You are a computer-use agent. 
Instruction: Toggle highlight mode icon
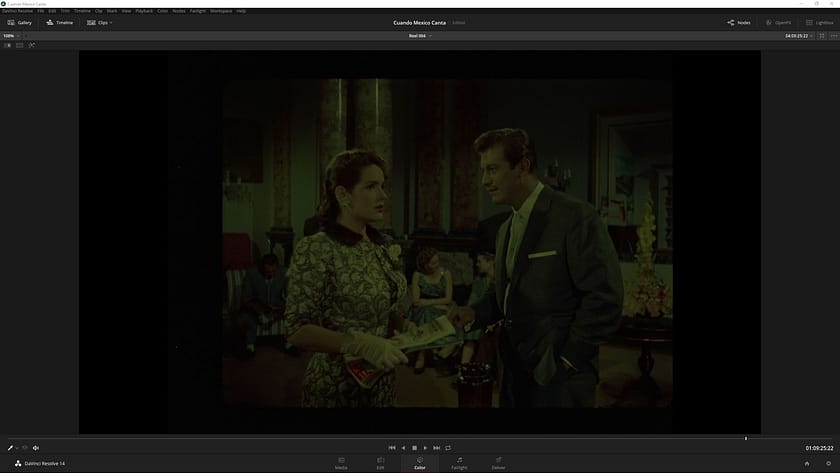pos(32,46)
